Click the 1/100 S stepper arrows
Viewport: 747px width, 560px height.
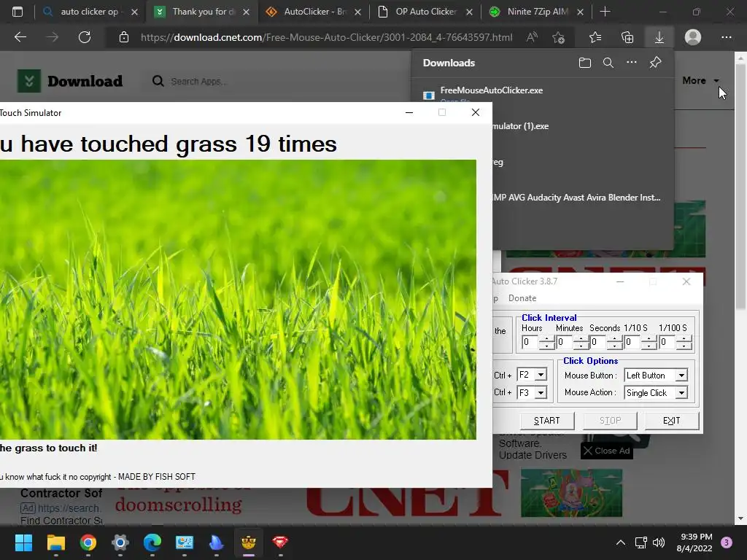click(684, 342)
